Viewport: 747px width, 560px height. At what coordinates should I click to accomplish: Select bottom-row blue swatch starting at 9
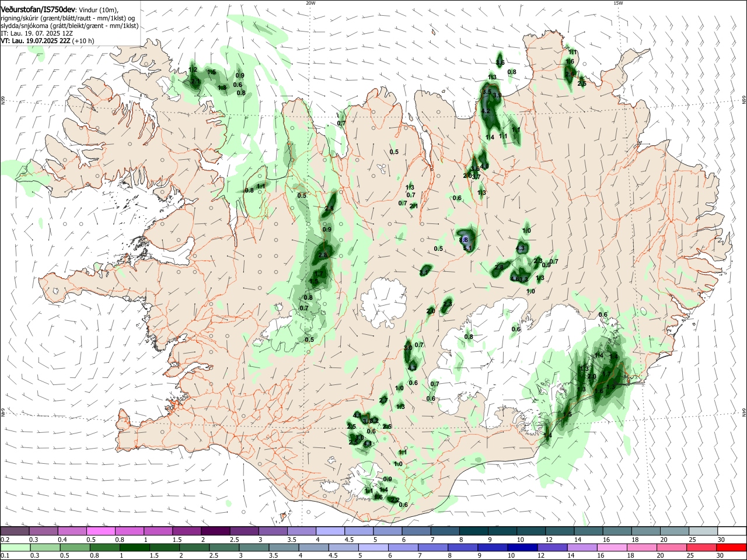[493, 547]
